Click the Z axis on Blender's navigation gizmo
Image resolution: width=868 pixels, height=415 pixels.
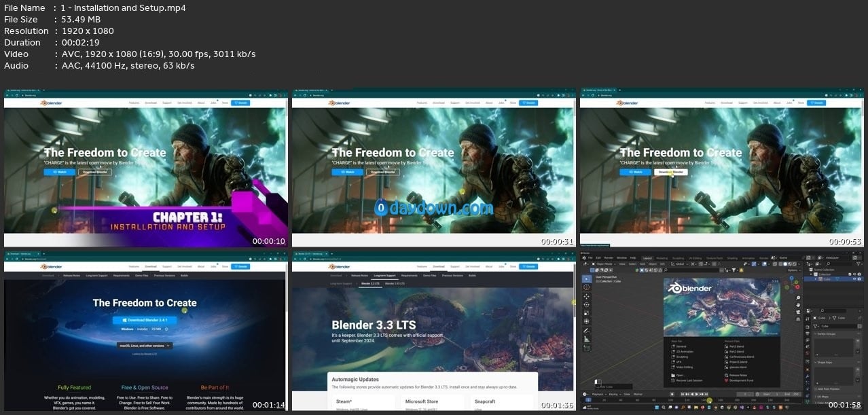click(x=793, y=277)
